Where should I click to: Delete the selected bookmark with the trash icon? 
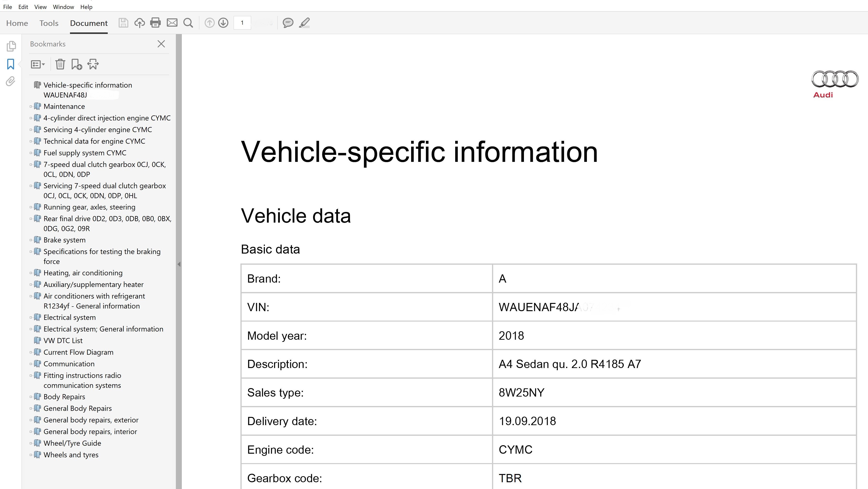click(x=60, y=64)
